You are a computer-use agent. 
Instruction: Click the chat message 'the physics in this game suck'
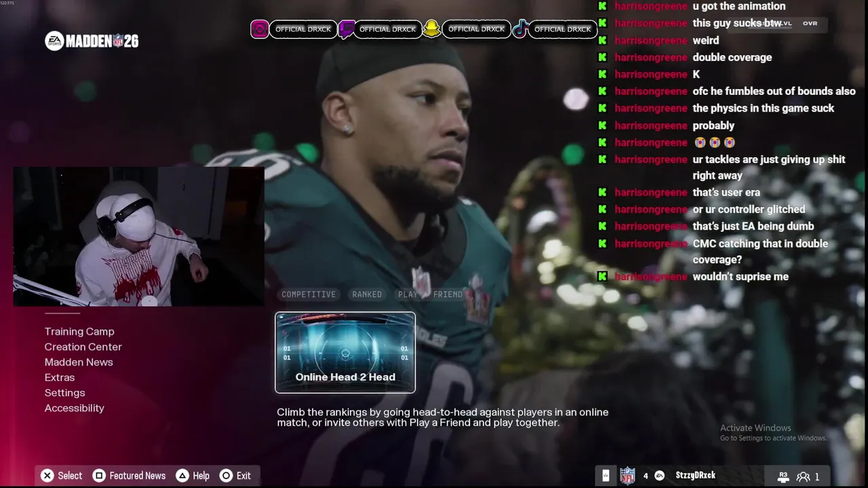pyautogui.click(x=764, y=108)
